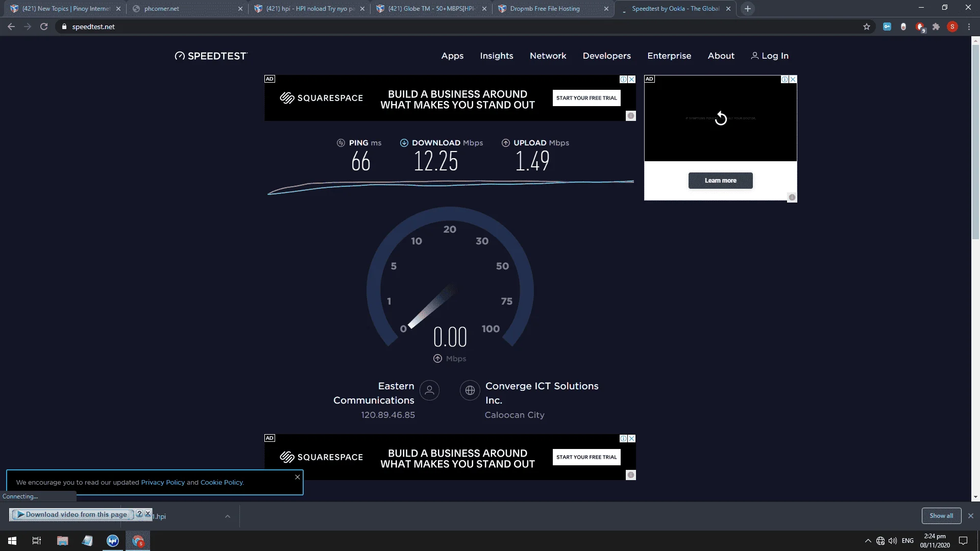Switch to the New Topics Pinoy Internet tab
Viewport: 980px width, 551px height.
(66, 9)
